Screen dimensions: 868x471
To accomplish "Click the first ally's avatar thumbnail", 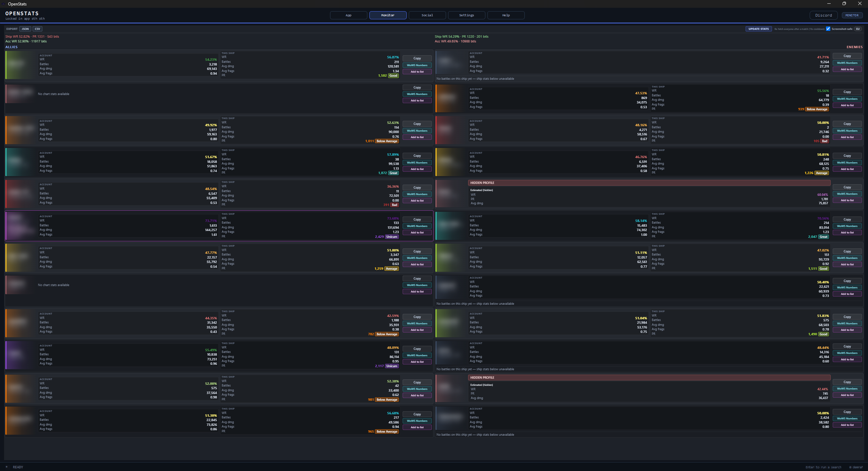I will point(19,65).
